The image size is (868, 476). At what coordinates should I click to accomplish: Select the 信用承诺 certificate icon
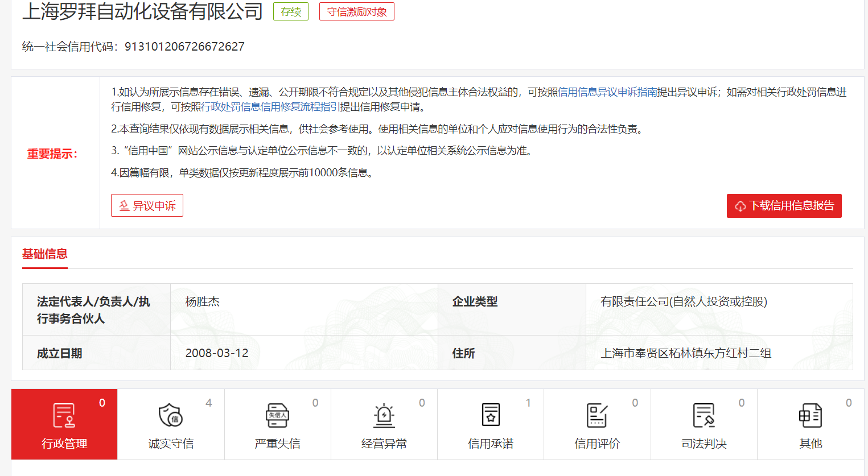coord(491,415)
